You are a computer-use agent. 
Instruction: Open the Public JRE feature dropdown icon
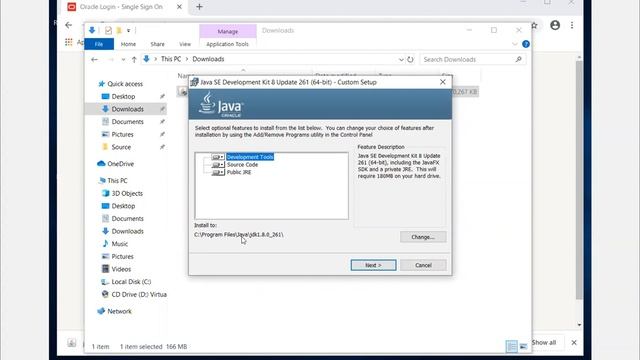[x=218, y=172]
